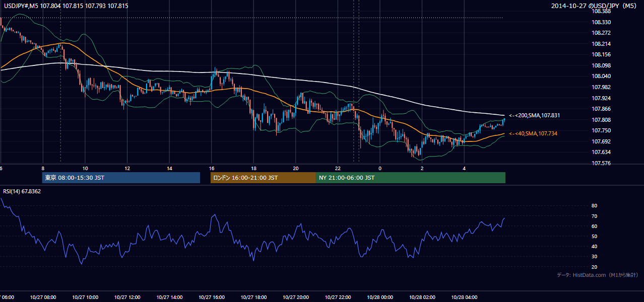
Task: Click price axis value 107.924
Action: coord(601,98)
